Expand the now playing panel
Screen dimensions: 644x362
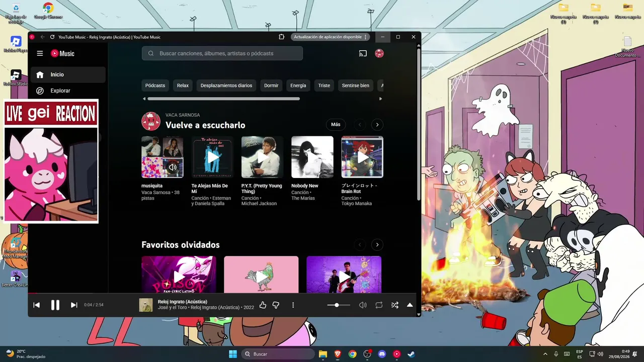point(410,305)
